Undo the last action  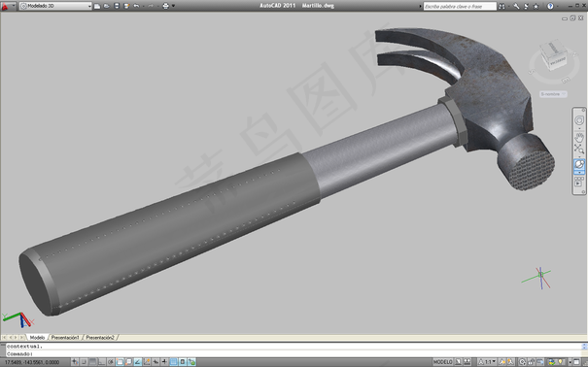coord(136,6)
